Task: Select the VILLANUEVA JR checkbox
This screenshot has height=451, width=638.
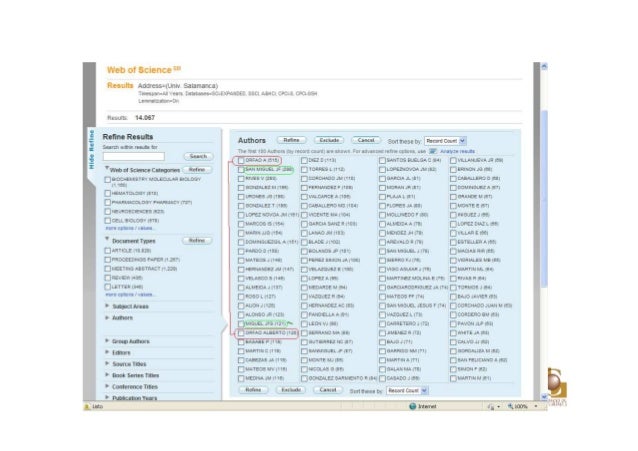Action: (453, 160)
